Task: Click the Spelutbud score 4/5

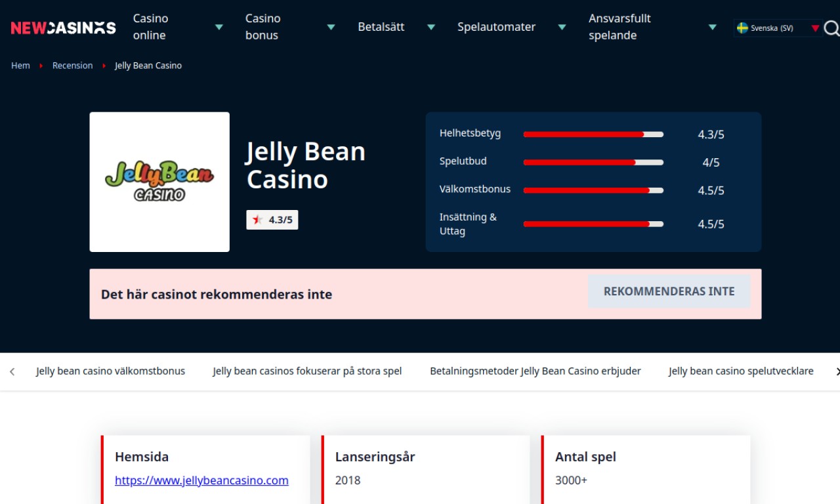Action: [x=711, y=163]
